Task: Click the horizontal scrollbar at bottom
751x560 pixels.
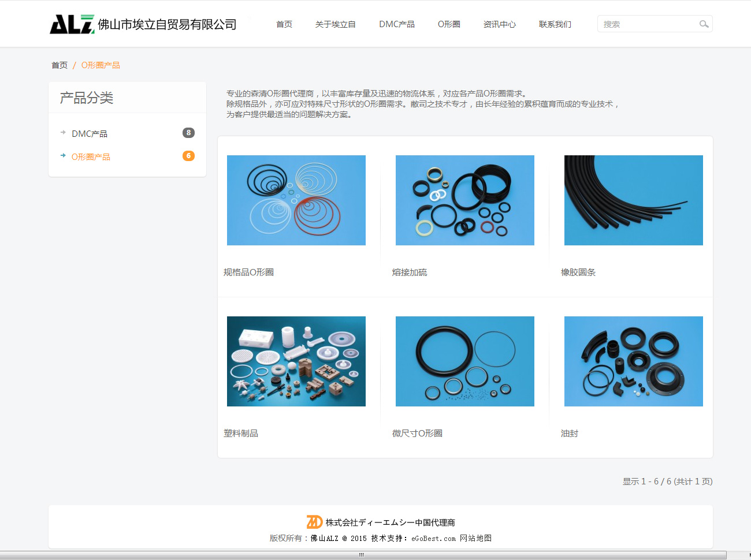Action: [x=362, y=555]
